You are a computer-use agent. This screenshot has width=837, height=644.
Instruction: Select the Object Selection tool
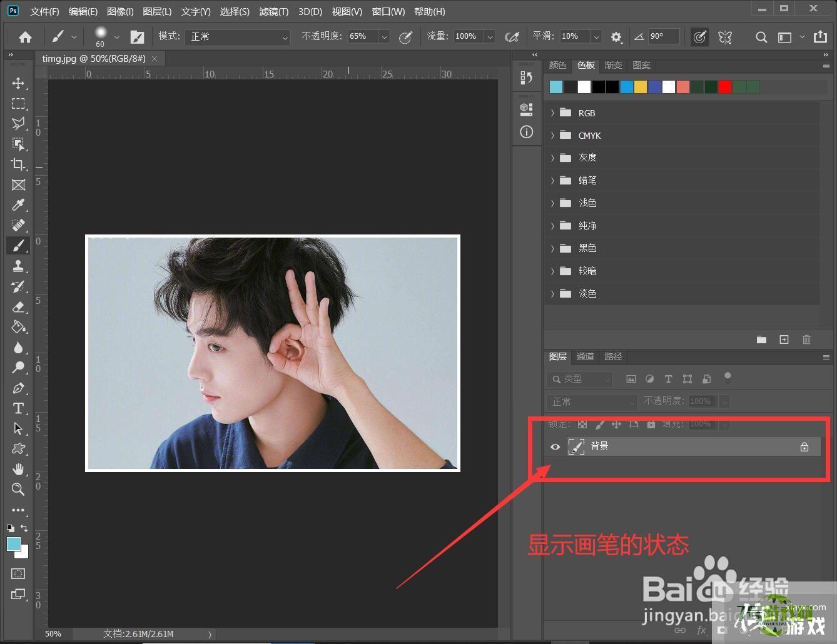pyautogui.click(x=18, y=144)
